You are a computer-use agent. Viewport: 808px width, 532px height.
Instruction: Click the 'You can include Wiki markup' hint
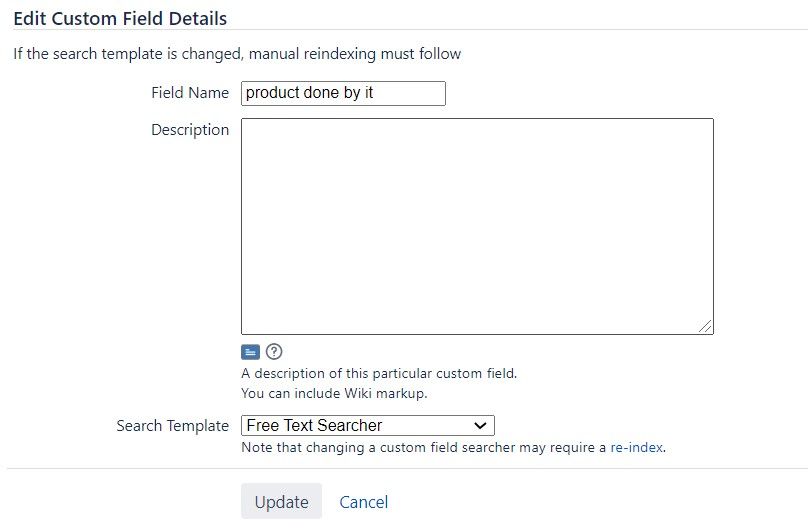tap(334, 393)
